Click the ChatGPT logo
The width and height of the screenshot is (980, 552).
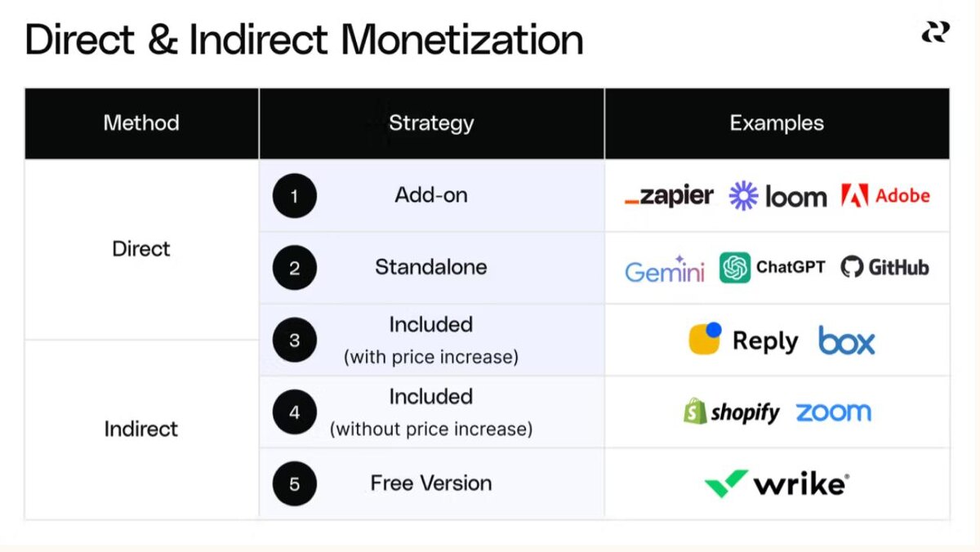[772, 267]
